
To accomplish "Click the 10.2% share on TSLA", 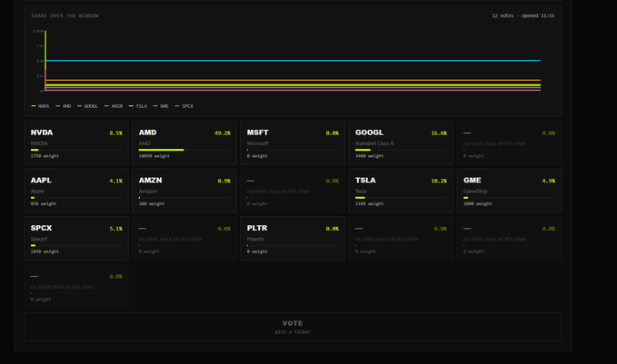I will (439, 181).
